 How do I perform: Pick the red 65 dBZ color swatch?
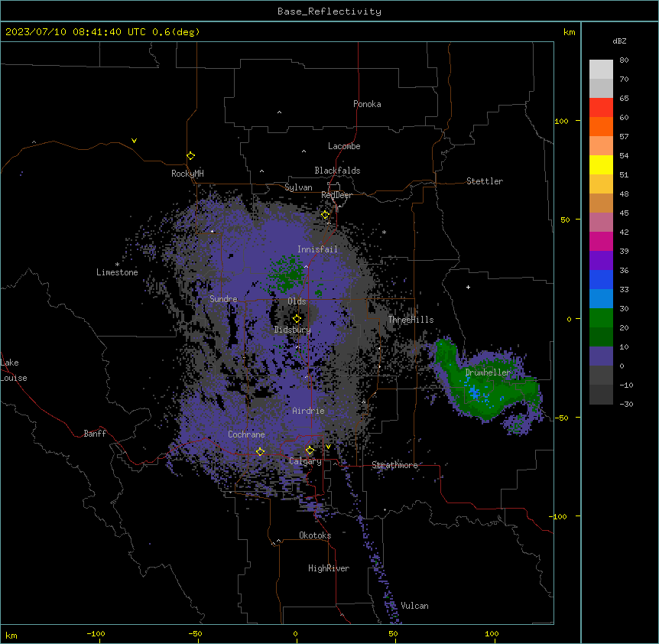601,107
